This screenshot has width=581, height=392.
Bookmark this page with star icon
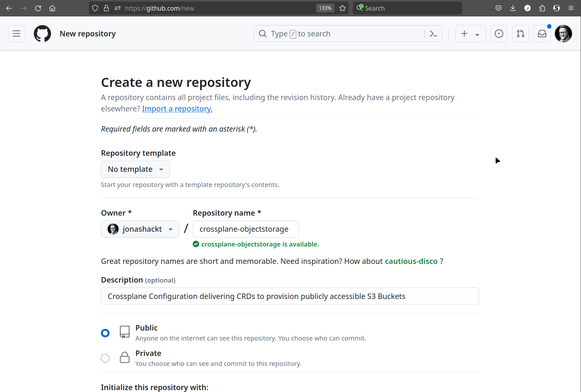[x=343, y=8]
